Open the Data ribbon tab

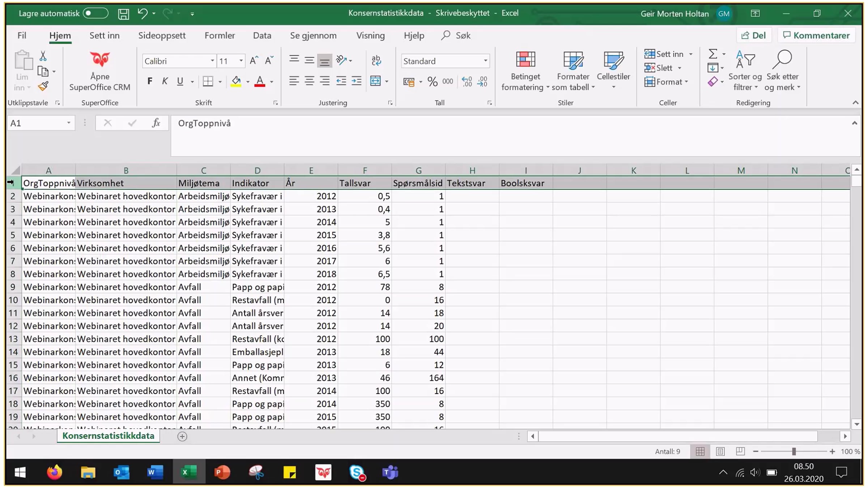(x=262, y=35)
